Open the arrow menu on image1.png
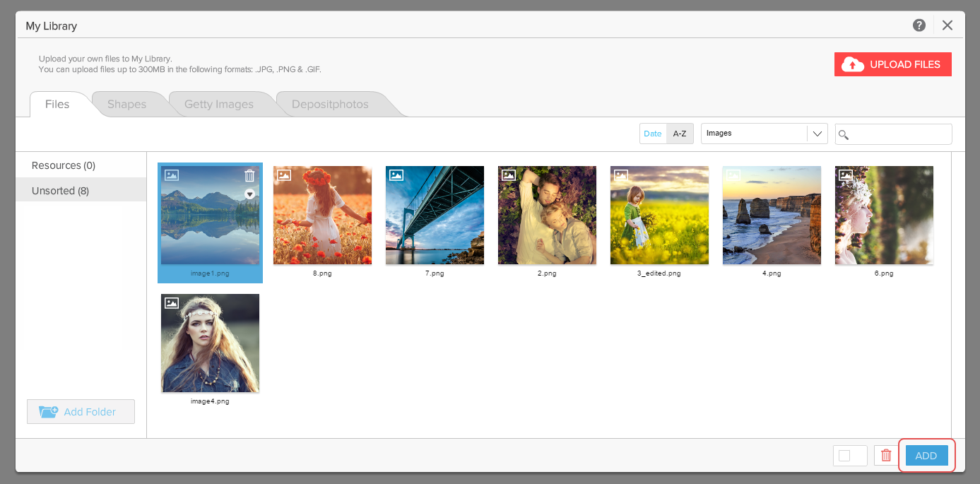The height and width of the screenshot is (484, 980). [x=249, y=194]
